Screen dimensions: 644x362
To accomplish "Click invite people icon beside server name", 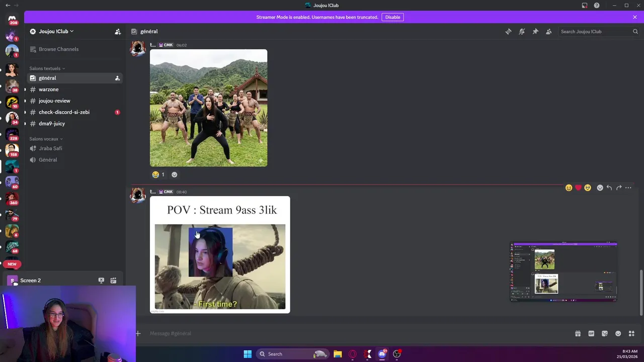I will [x=118, y=31].
